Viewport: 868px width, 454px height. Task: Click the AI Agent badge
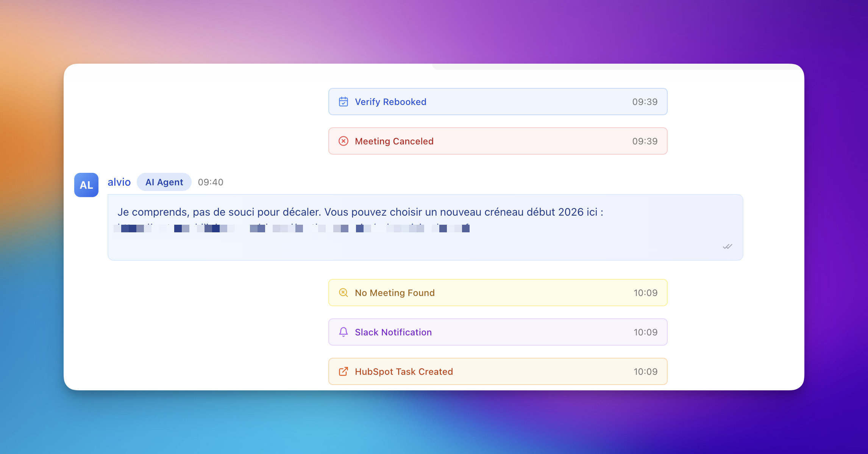(x=164, y=182)
